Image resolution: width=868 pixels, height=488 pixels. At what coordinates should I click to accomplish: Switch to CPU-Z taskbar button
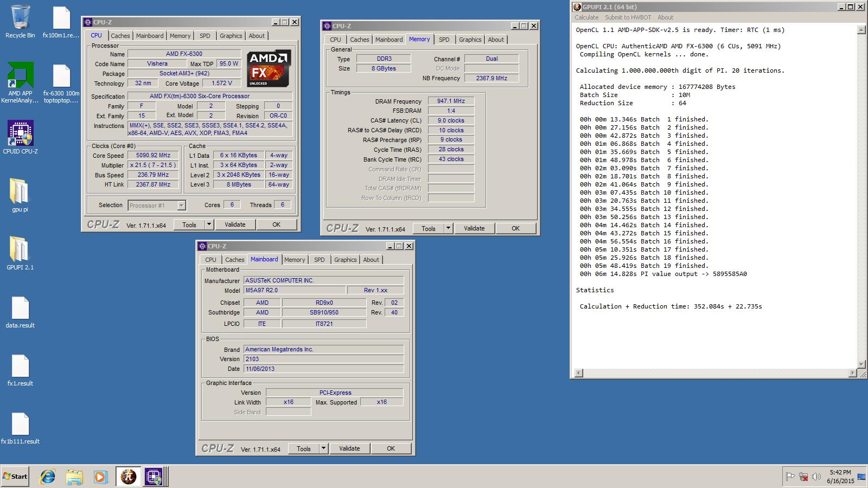154,477
